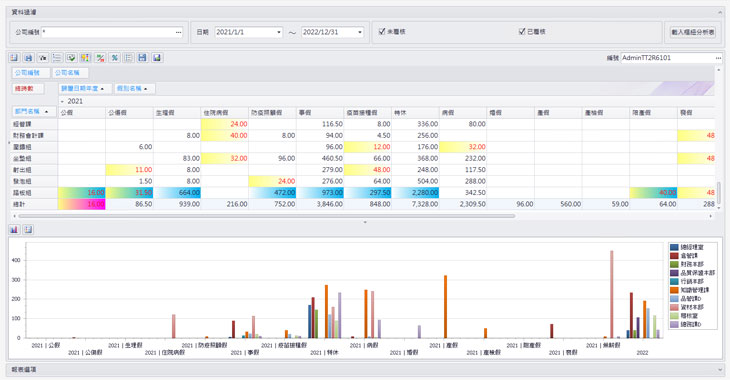Click the grid layout icon starting the pivot toolbar

click(14, 58)
